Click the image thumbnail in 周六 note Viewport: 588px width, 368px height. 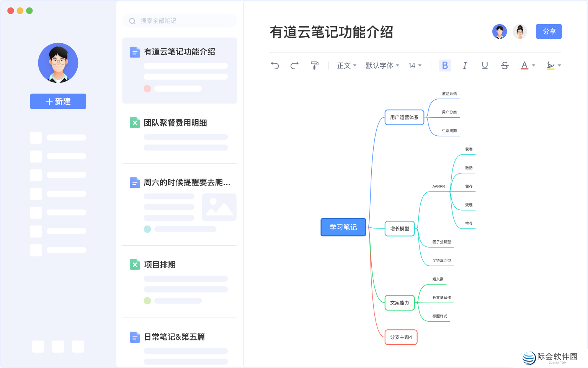(x=219, y=207)
